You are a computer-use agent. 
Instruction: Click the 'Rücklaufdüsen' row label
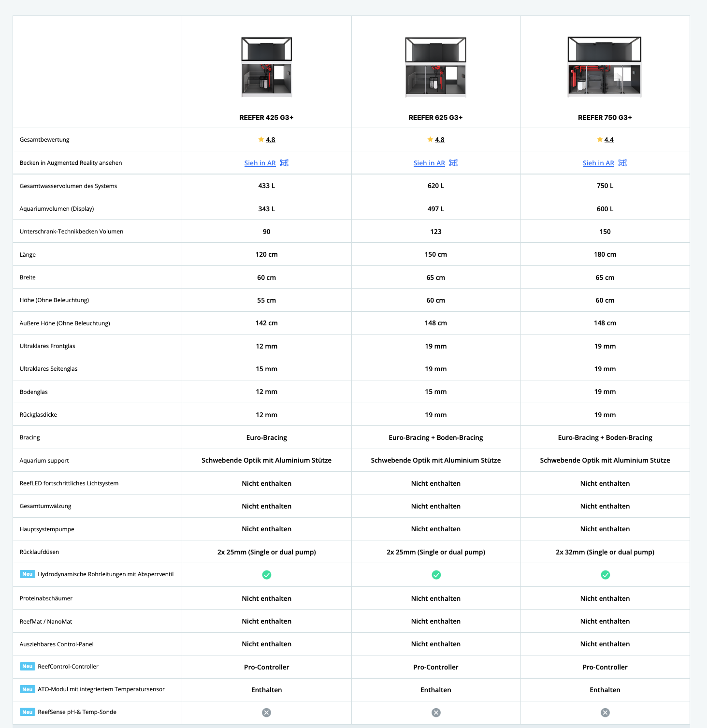(39, 552)
